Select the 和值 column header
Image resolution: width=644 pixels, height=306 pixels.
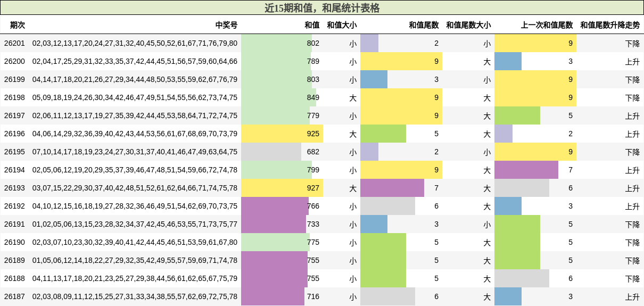(312, 25)
